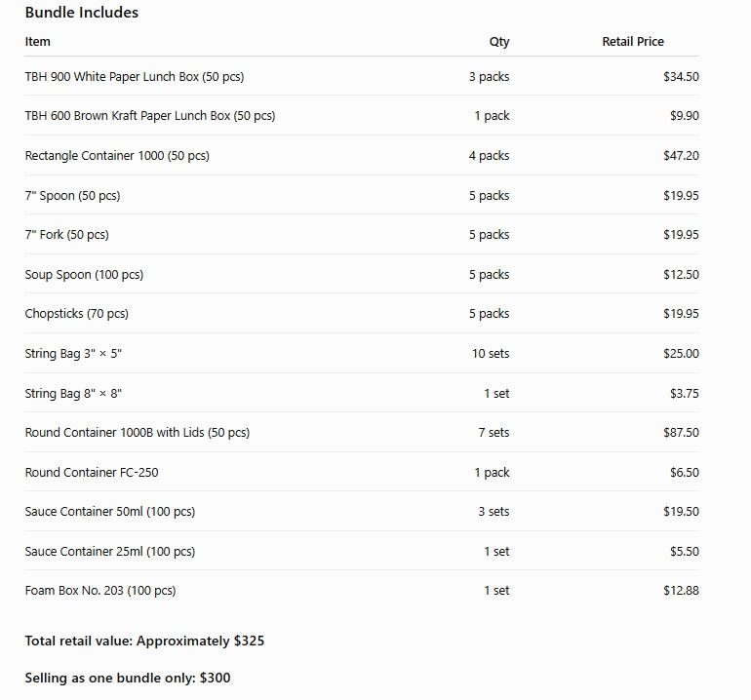Click the 7" Spoon (50 pcs) item
The height and width of the screenshot is (700, 751).
(72, 196)
